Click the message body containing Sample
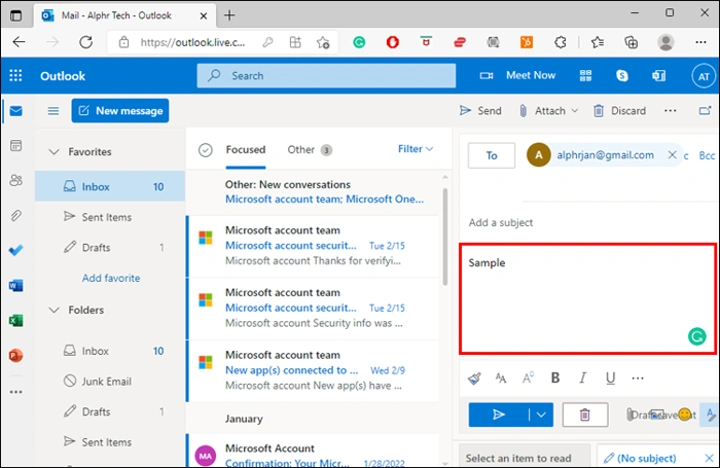 588,299
